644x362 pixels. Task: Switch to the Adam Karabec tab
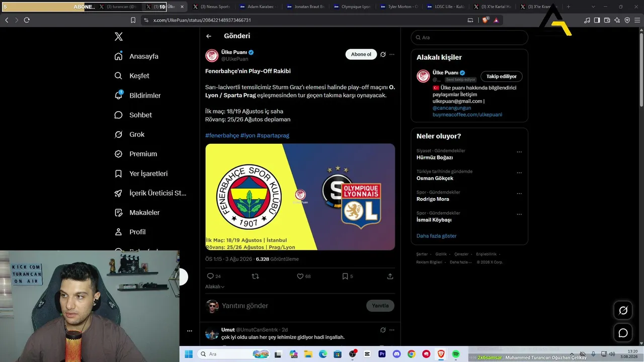(259, 7)
